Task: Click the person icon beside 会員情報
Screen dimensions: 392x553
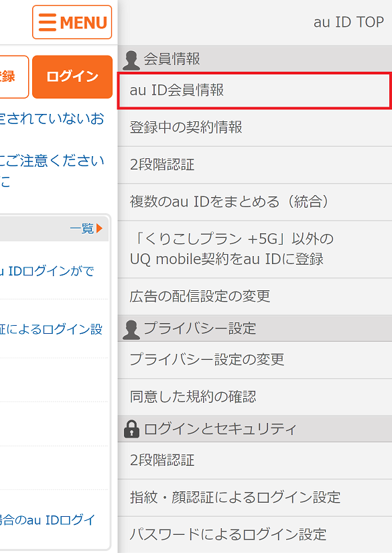Action: 131,60
